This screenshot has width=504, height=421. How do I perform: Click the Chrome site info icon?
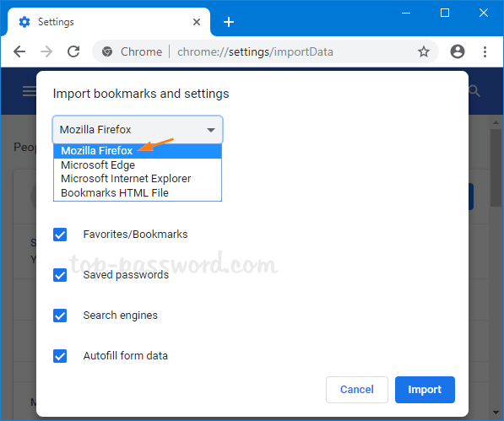[x=107, y=51]
